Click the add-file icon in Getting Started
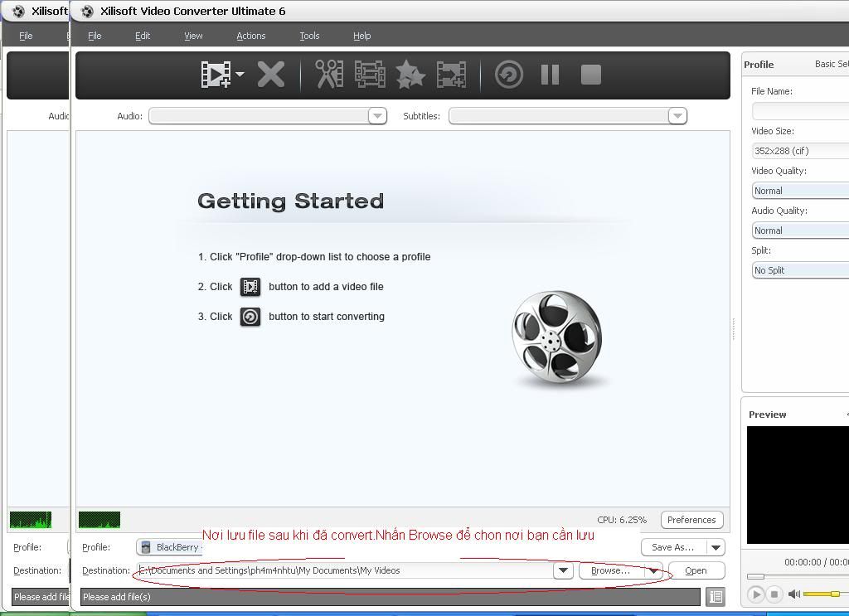This screenshot has width=849, height=616. (x=250, y=287)
